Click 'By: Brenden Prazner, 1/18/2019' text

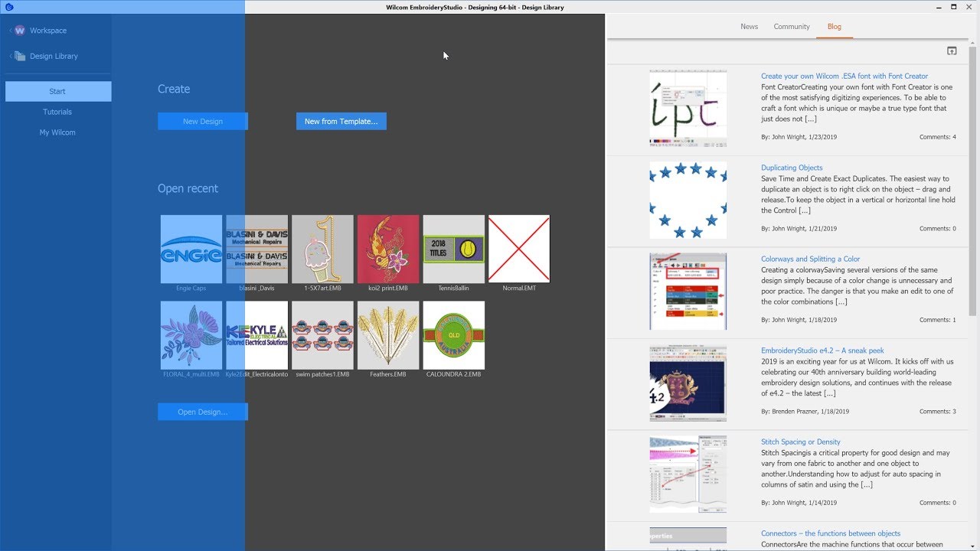(x=805, y=412)
